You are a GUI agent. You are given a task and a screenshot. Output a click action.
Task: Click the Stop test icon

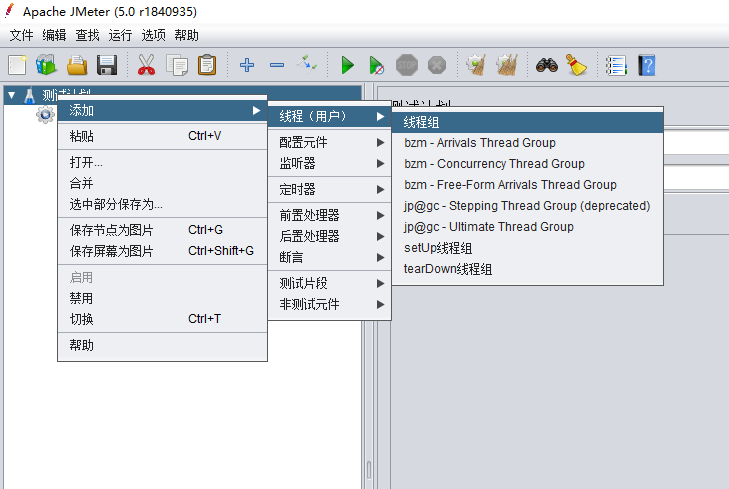click(407, 65)
